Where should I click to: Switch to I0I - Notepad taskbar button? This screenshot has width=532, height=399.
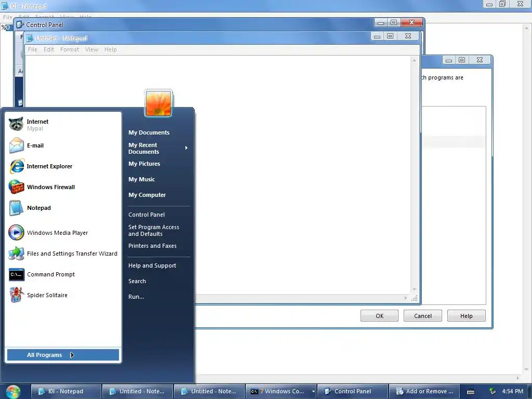pos(66,391)
